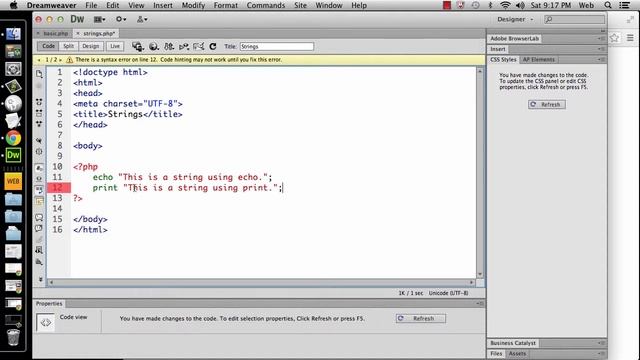The height and width of the screenshot is (360, 640).
Task: Click the Collapse Full Tag icon
Action: coord(39,102)
